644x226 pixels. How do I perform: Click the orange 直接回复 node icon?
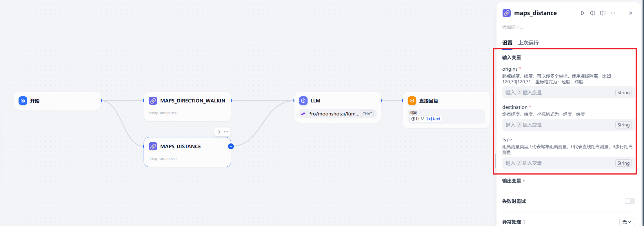point(412,101)
